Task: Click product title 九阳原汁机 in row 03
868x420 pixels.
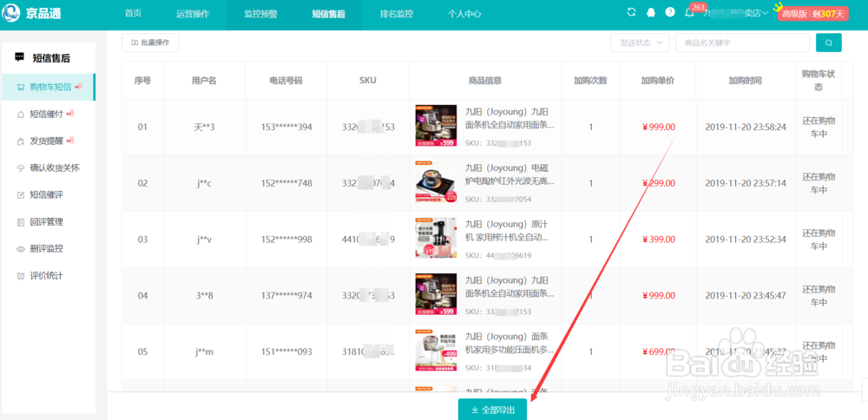Action: [508, 230]
